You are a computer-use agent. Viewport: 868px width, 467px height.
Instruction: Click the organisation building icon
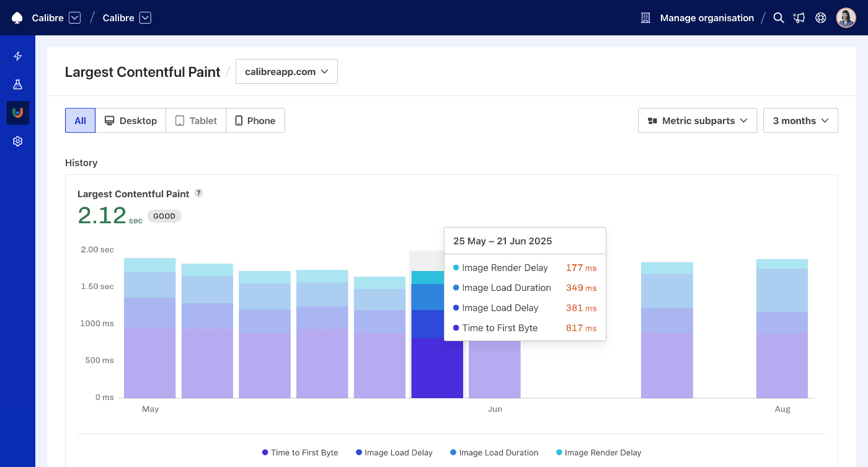645,17
